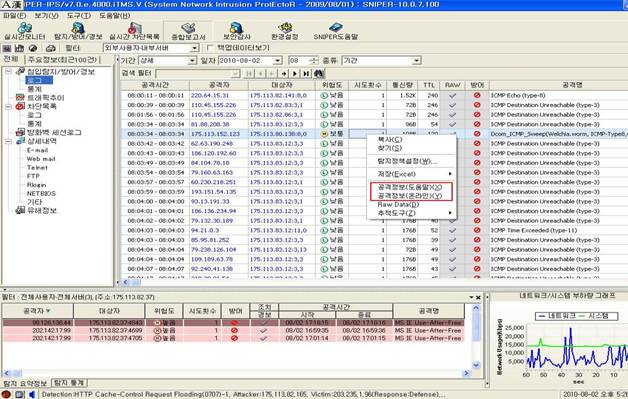Image resolution: width=628 pixels, height=399 pixels.
Task: Click the 침입탐지/방어/경보 tree node icon
Action: [x=20, y=72]
